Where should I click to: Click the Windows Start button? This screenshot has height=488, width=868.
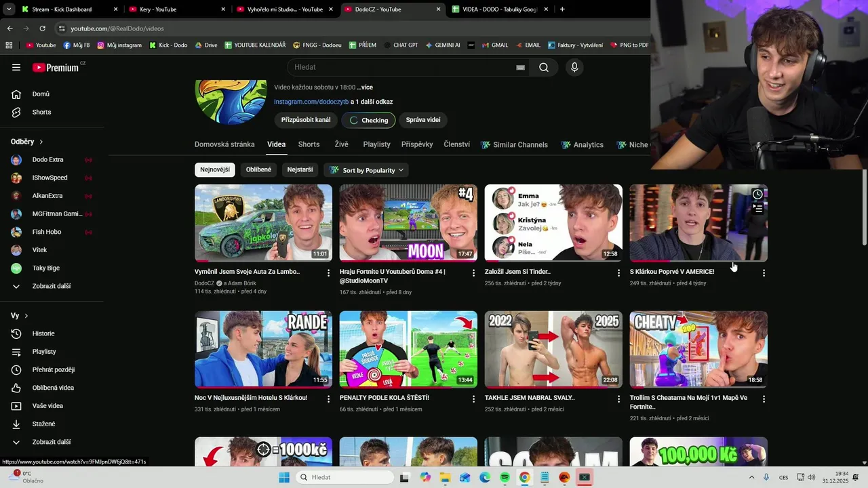click(x=284, y=477)
